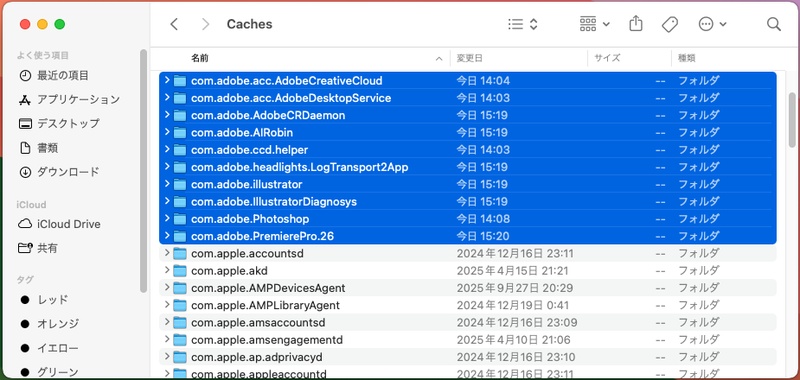Click com.apple.AMPDevicesAgent folder icon
800x380 pixels.
coord(180,288)
